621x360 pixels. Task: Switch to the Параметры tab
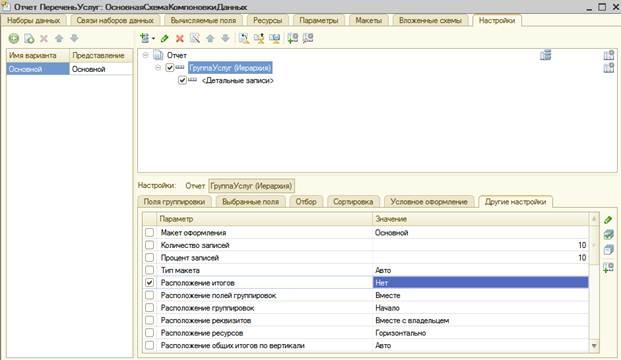[319, 20]
